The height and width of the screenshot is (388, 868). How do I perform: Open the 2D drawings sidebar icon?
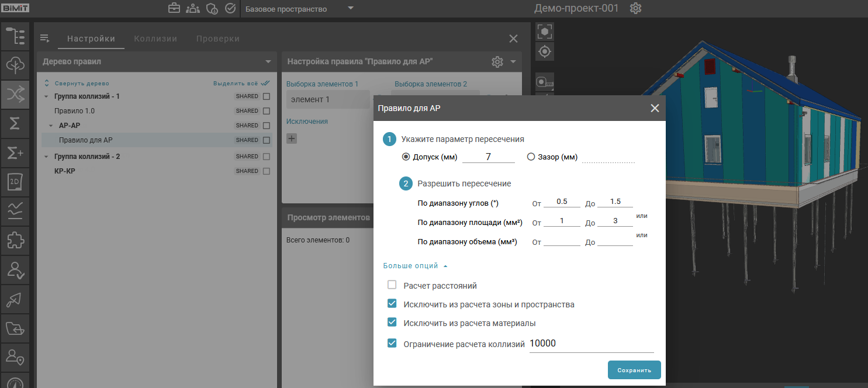tap(15, 182)
